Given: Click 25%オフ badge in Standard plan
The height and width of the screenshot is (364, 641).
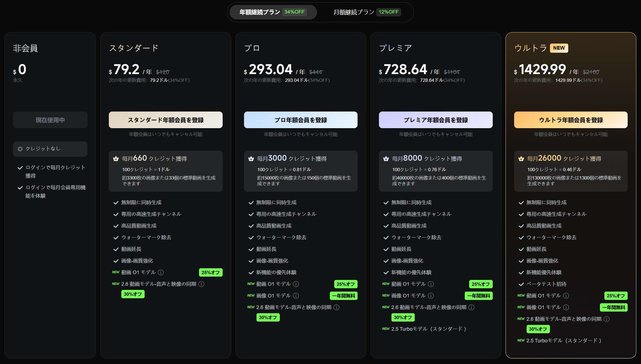Looking at the screenshot, I should tap(210, 273).
